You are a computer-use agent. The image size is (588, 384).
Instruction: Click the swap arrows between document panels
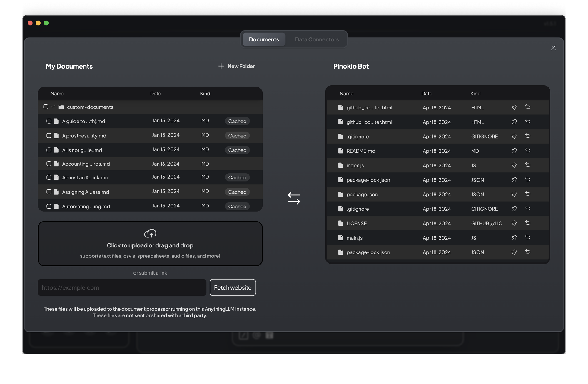(294, 198)
